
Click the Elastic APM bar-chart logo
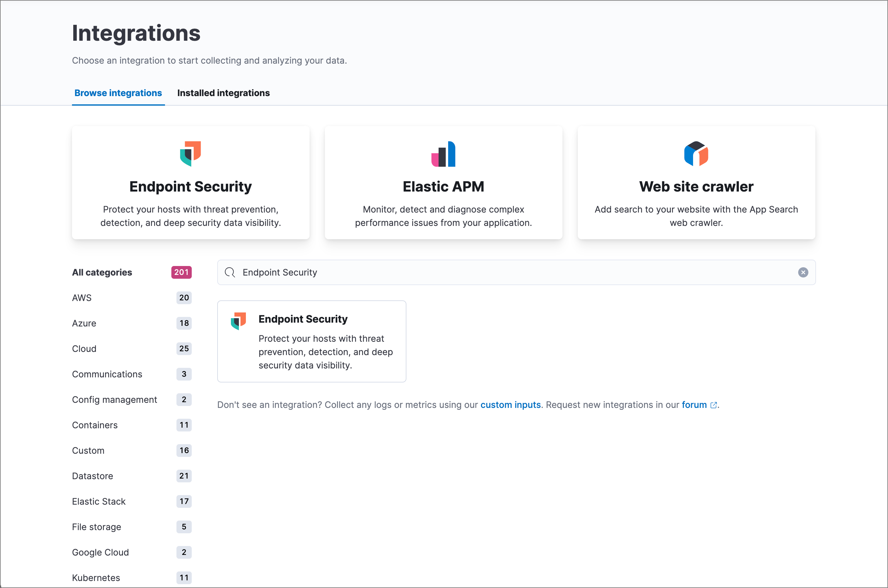point(443,154)
